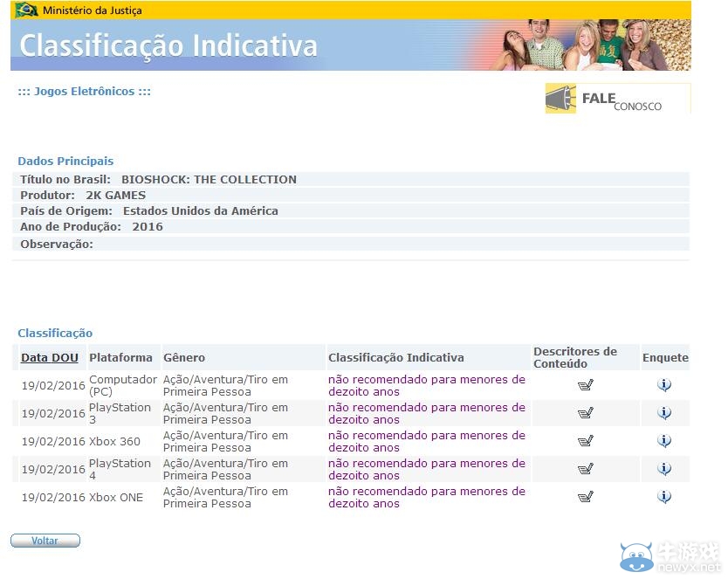Image resolution: width=728 pixels, height=579 pixels.
Task: Open Enquete info icon for Xbox 360
Action: point(664,441)
